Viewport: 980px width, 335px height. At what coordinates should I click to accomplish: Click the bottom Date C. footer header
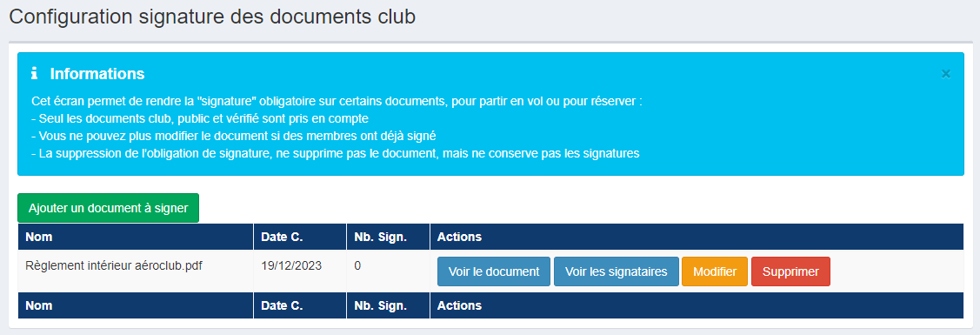300,305
